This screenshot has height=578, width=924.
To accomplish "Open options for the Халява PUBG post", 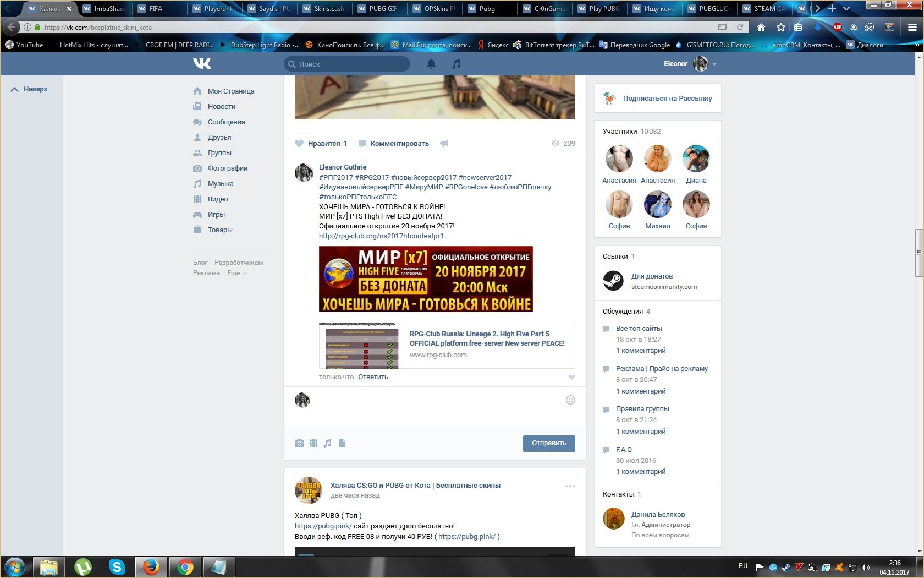I will click(x=570, y=486).
